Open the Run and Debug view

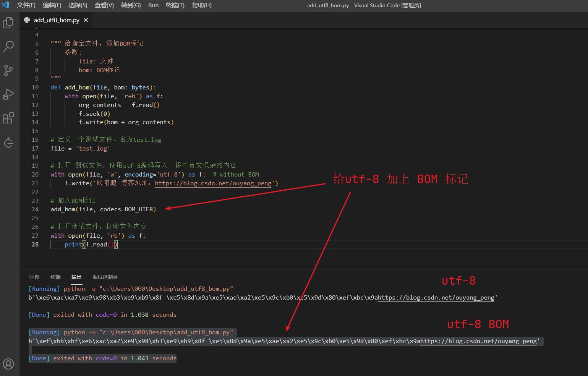[8, 94]
